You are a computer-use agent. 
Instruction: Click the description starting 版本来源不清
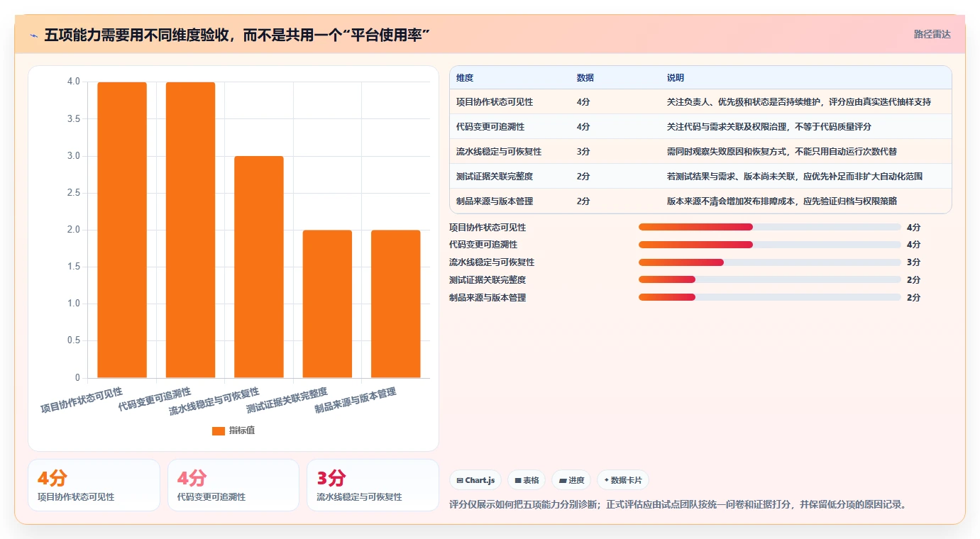click(x=782, y=201)
